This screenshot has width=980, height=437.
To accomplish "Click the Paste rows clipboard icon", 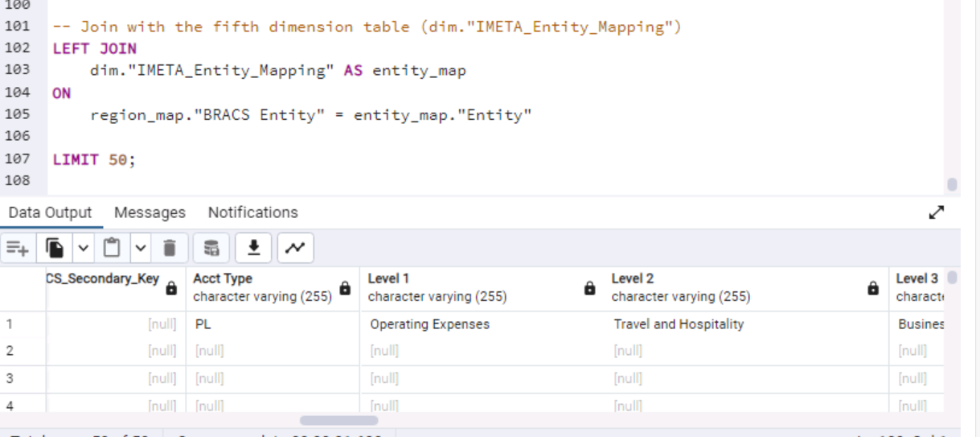I will point(113,248).
